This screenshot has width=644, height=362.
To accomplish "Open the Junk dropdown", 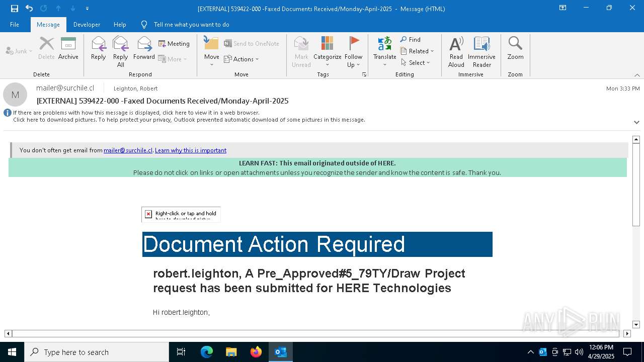I will [x=19, y=51].
